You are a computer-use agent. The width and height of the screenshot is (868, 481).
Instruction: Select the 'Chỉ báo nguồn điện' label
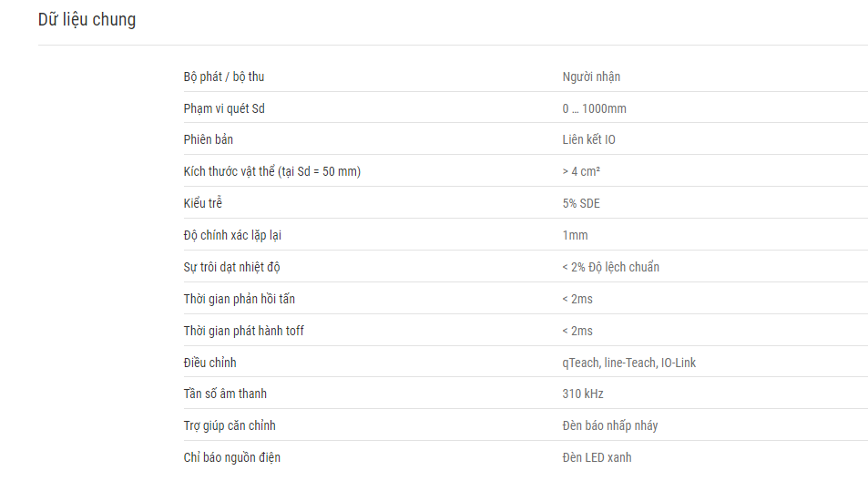[232, 457]
